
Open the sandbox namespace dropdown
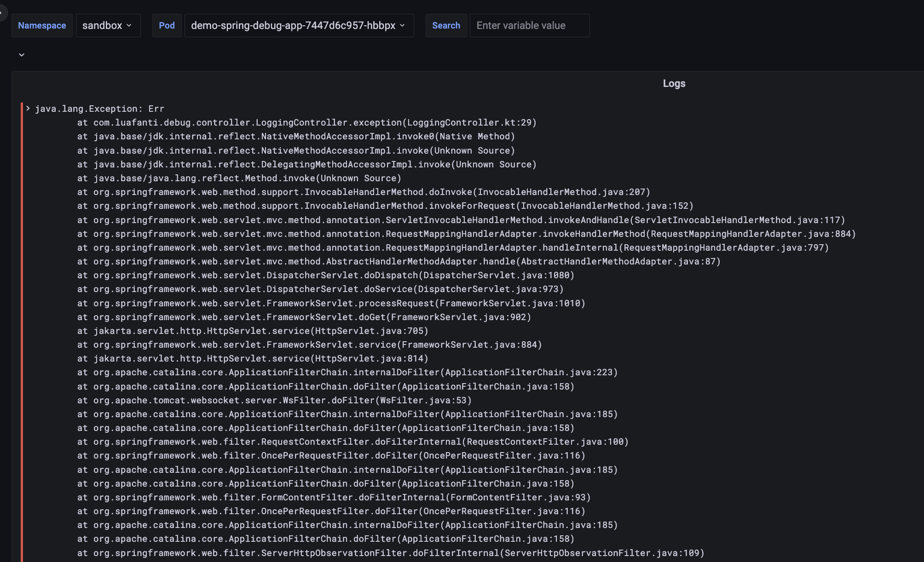point(108,26)
